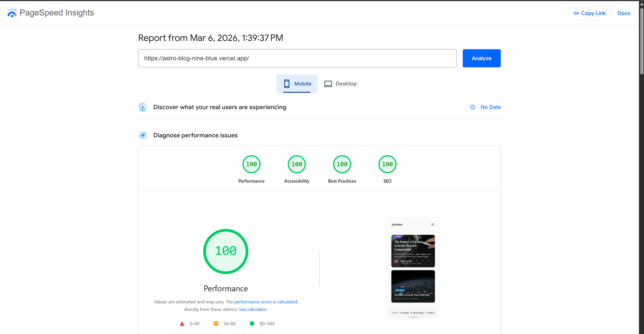Select the Accessibility score gauge
The image size is (644, 334).
click(297, 164)
